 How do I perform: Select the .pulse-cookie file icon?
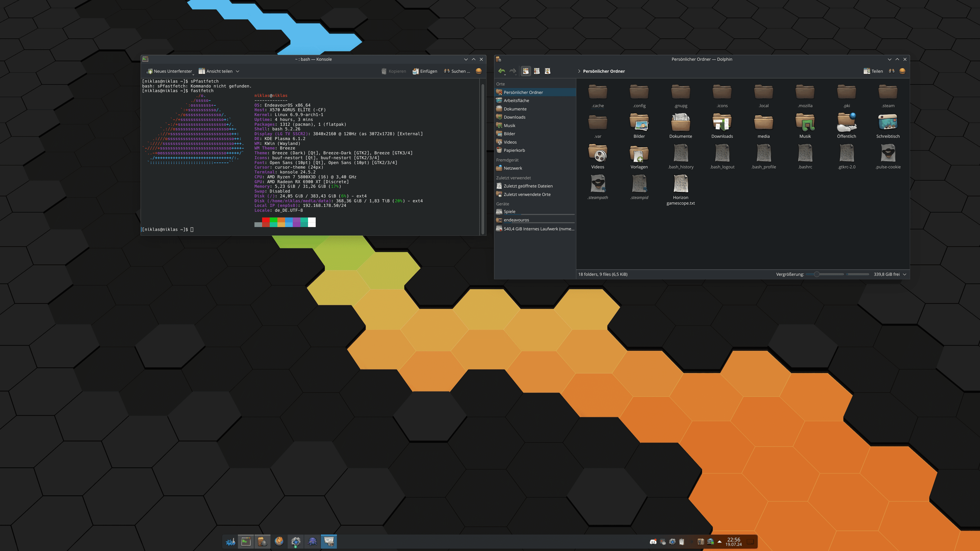tap(888, 153)
